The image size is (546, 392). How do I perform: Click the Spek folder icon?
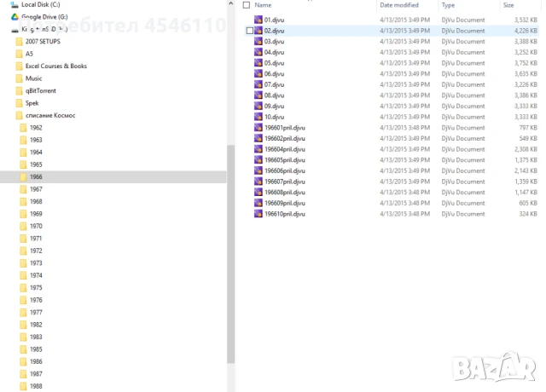point(20,103)
